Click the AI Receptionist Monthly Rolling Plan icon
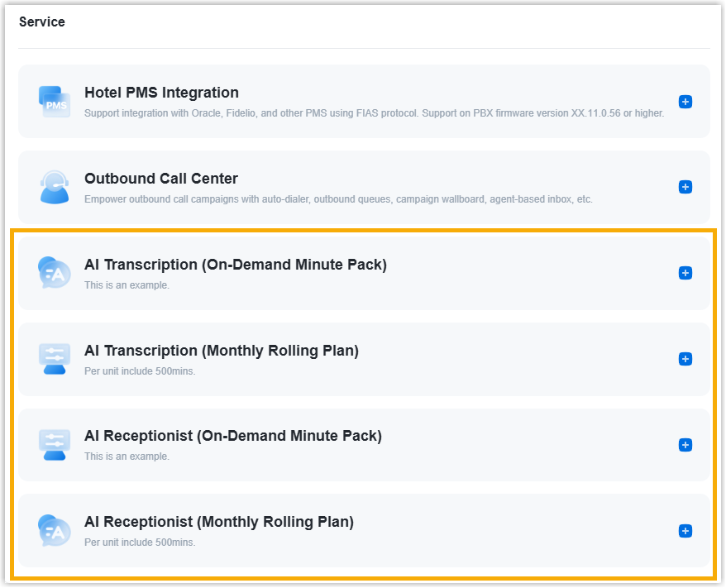Image resolution: width=726 pixels, height=588 pixels. (x=55, y=530)
